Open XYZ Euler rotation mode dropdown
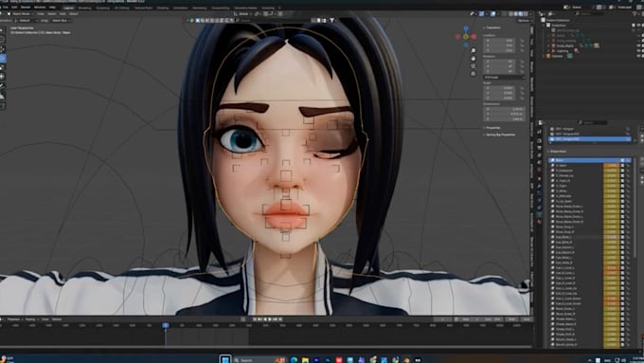This screenshot has height=363, width=644. [504, 78]
